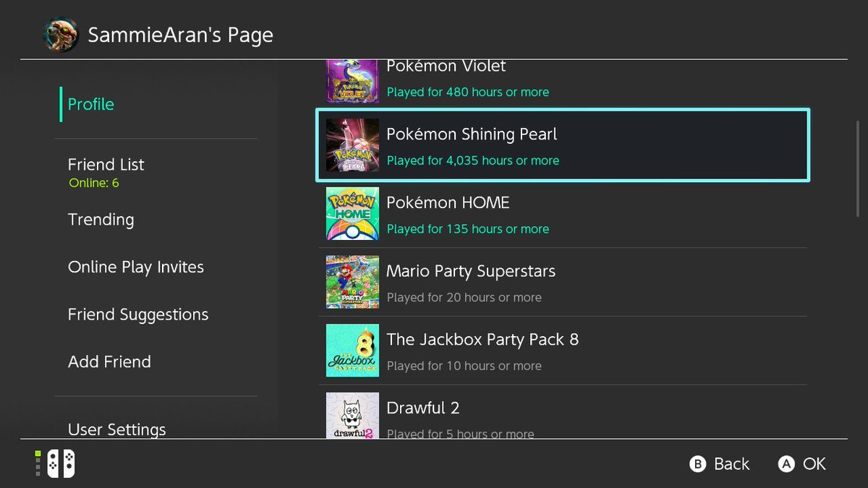
Task: Open The Jackbox Party Pack 8 icon
Action: [352, 351]
